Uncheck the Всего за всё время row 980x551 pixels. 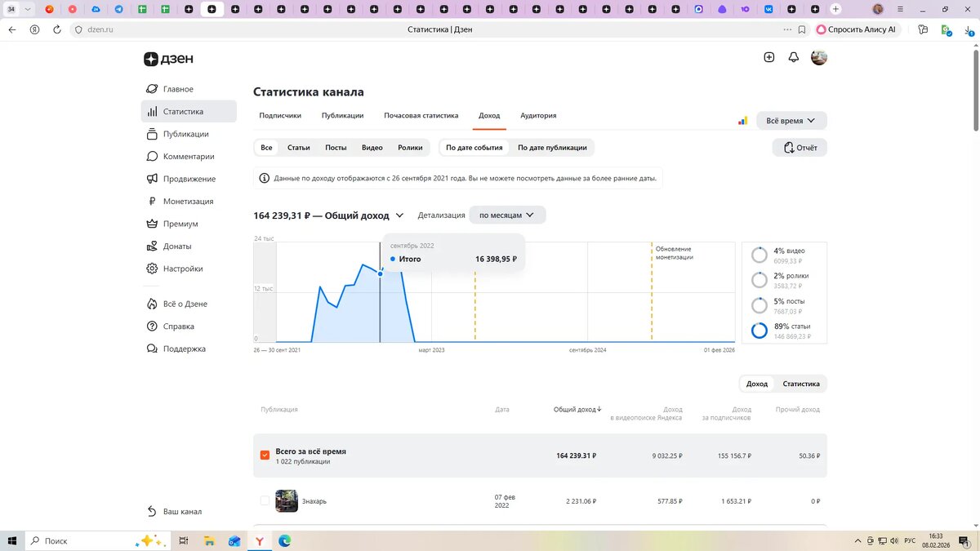coord(265,455)
